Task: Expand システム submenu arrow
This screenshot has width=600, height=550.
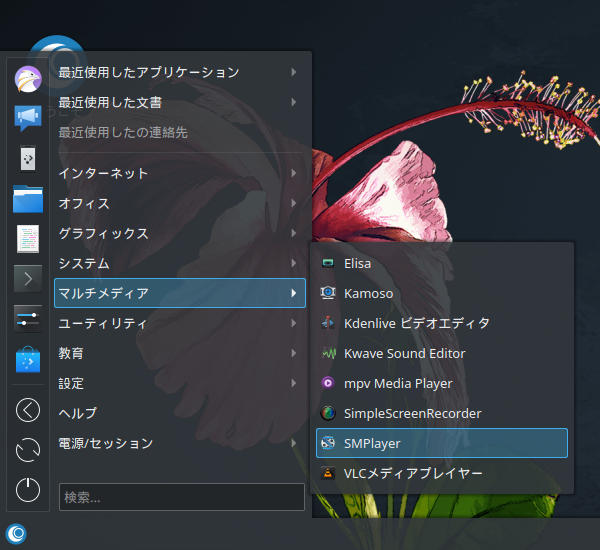Action: 293,263
